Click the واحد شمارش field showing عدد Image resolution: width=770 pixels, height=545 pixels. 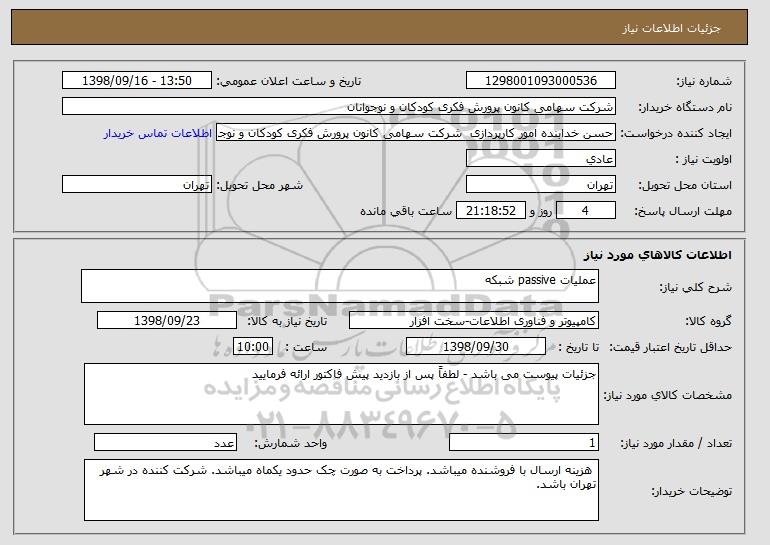[x=165, y=443]
